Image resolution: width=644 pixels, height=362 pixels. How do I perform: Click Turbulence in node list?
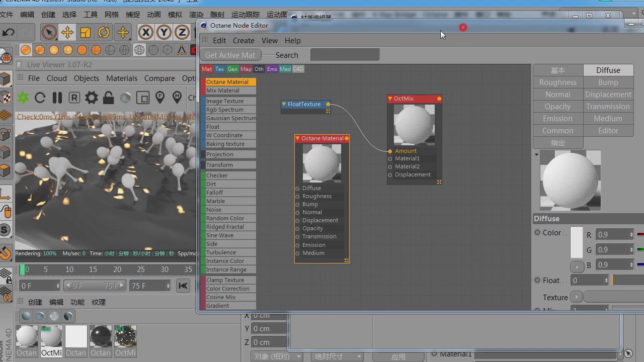coord(229,252)
